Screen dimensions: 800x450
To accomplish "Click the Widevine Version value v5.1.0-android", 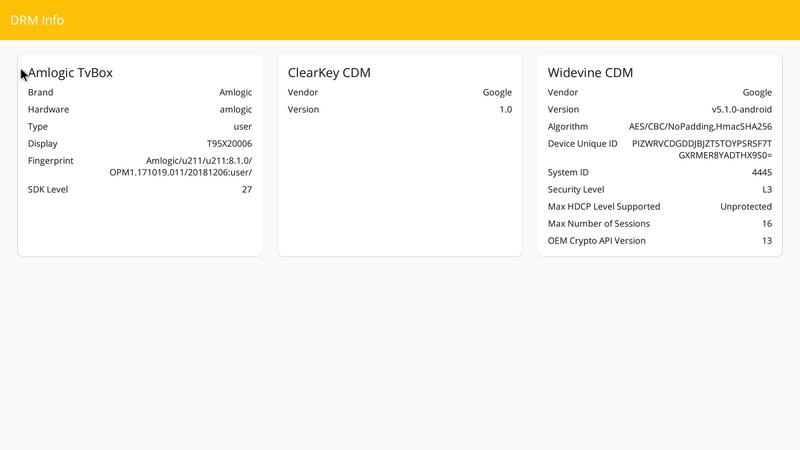I will click(742, 109).
